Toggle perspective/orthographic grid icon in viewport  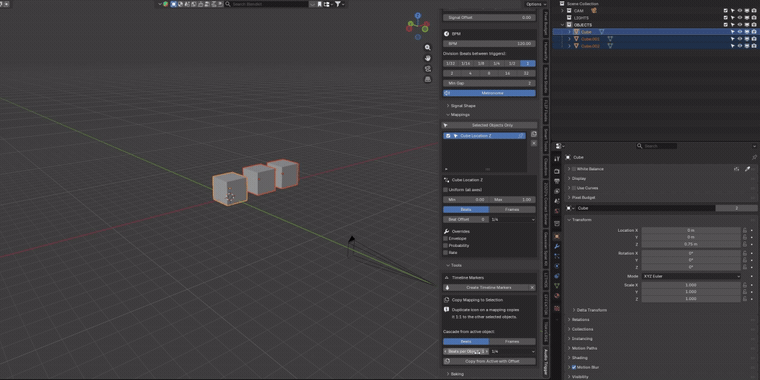(x=428, y=79)
